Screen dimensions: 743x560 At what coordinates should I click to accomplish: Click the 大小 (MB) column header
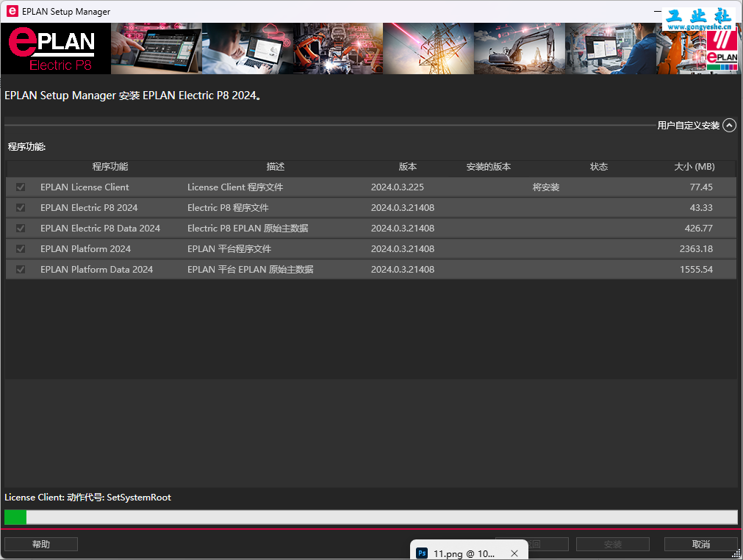(694, 166)
